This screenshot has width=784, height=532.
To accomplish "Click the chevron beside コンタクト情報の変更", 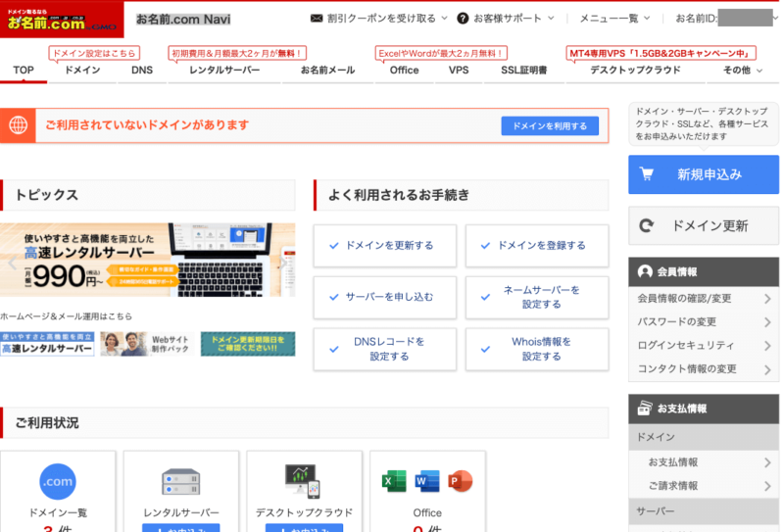I will pos(767,369).
